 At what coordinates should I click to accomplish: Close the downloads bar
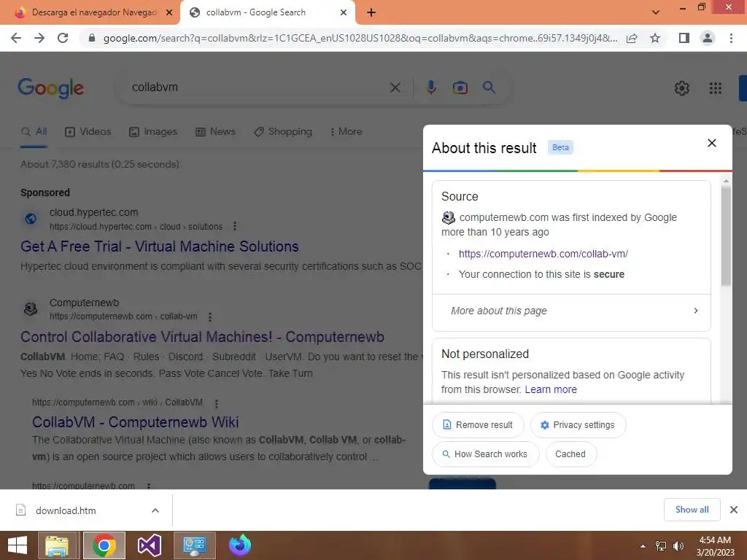tap(734, 510)
